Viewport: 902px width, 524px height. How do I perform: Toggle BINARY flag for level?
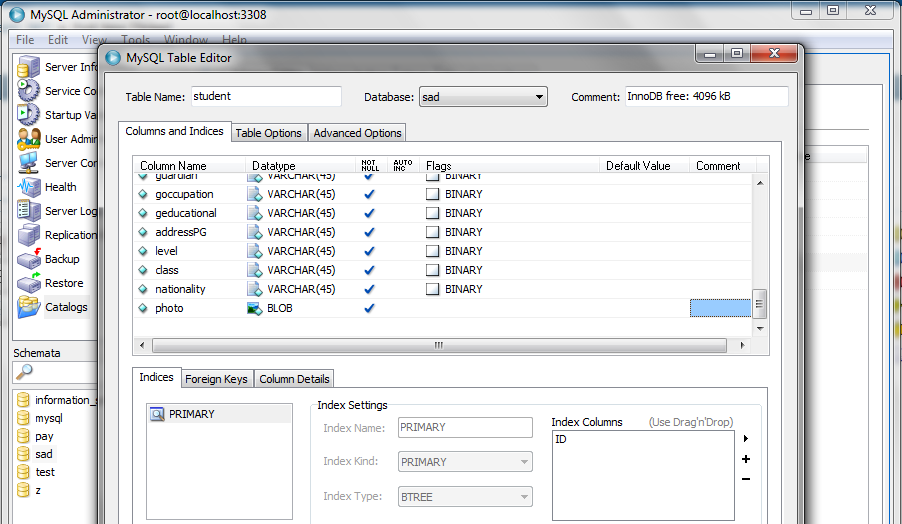point(432,251)
